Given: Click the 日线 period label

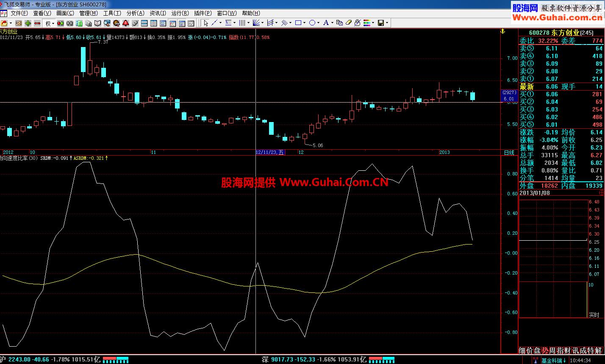Looking at the screenshot, I should [509, 152].
